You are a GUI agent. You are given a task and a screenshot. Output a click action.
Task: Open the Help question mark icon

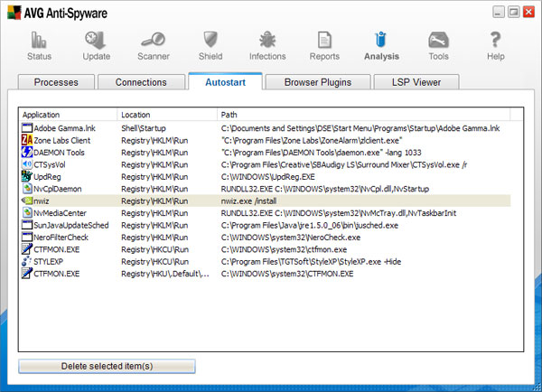(x=495, y=40)
